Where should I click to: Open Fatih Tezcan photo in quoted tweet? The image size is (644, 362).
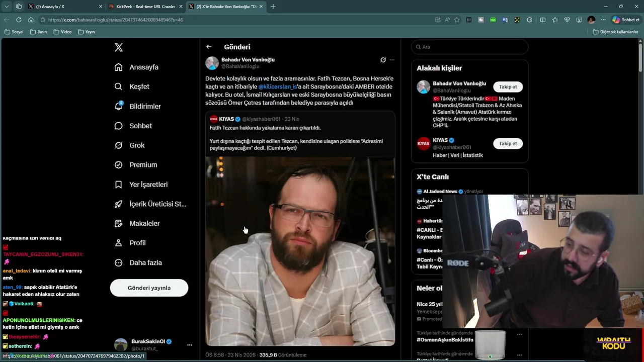[x=300, y=251]
